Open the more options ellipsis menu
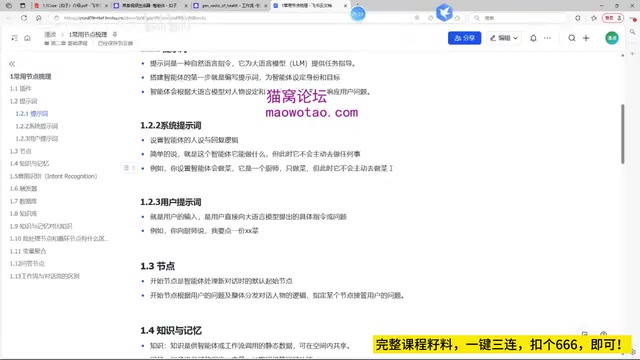This screenshot has width=640, height=360. click(x=547, y=38)
